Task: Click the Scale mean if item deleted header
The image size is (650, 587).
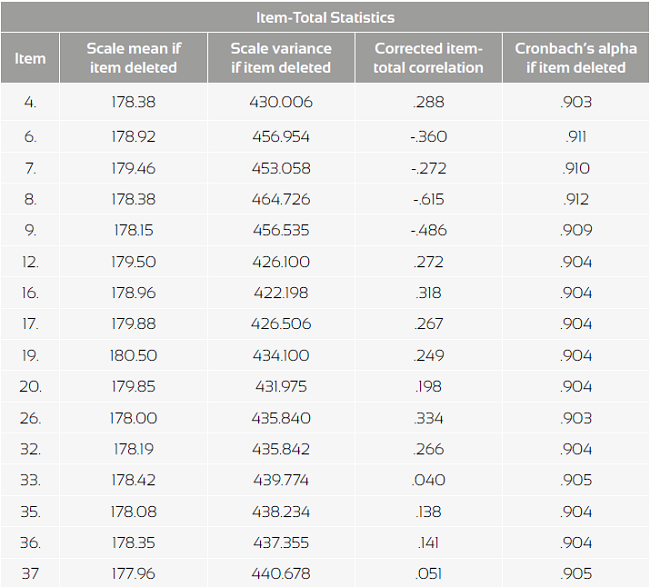Action: pos(132,58)
